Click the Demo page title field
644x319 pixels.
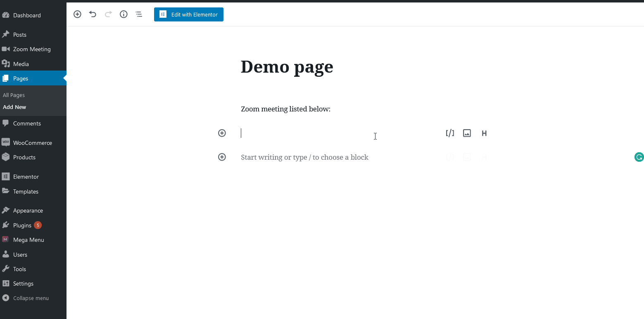tap(287, 66)
